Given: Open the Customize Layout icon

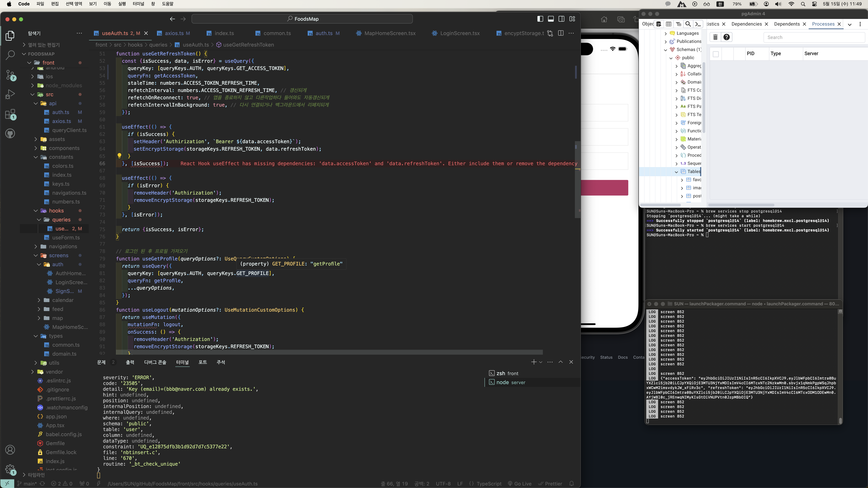Looking at the screenshot, I should (572, 19).
